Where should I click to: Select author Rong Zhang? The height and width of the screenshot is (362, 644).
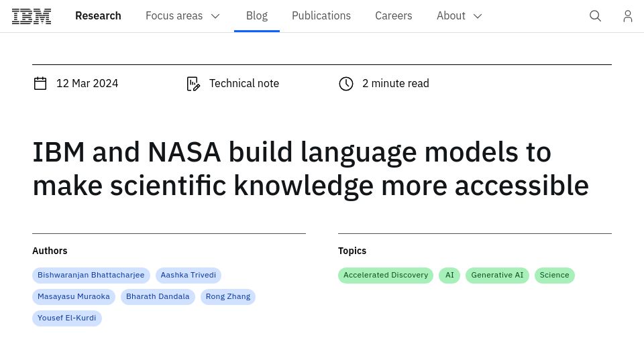click(228, 296)
